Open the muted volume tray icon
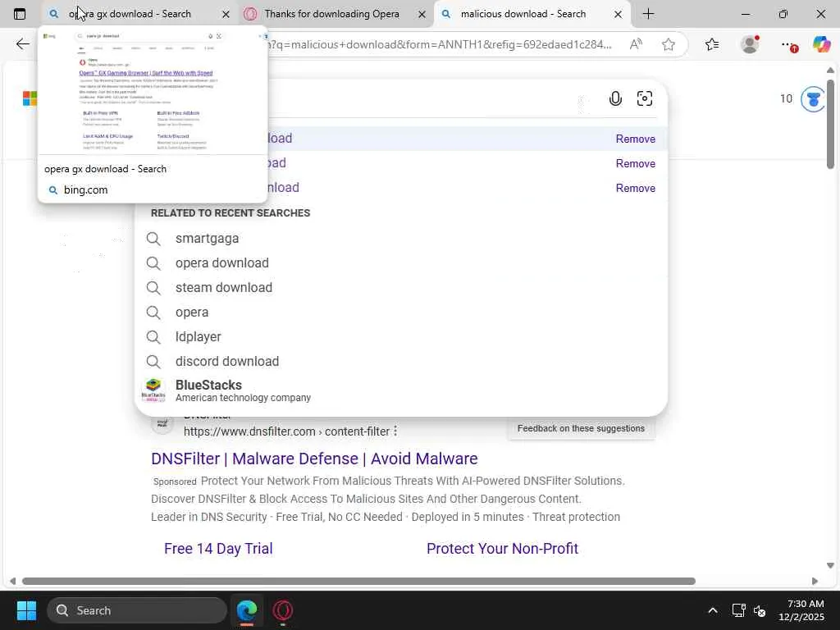840x630 pixels. click(x=760, y=610)
